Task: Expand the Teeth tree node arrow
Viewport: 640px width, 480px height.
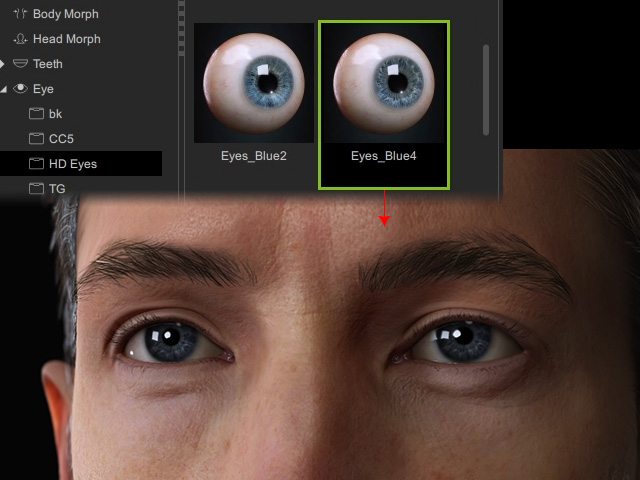Action: (3, 64)
